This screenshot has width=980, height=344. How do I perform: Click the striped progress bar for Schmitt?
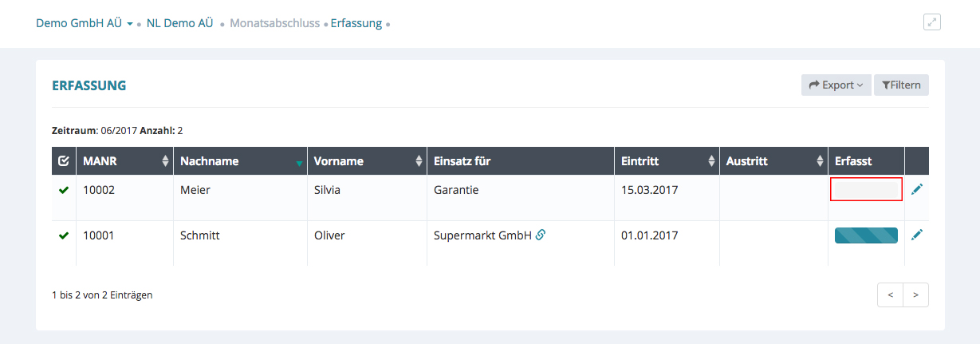[x=866, y=235]
